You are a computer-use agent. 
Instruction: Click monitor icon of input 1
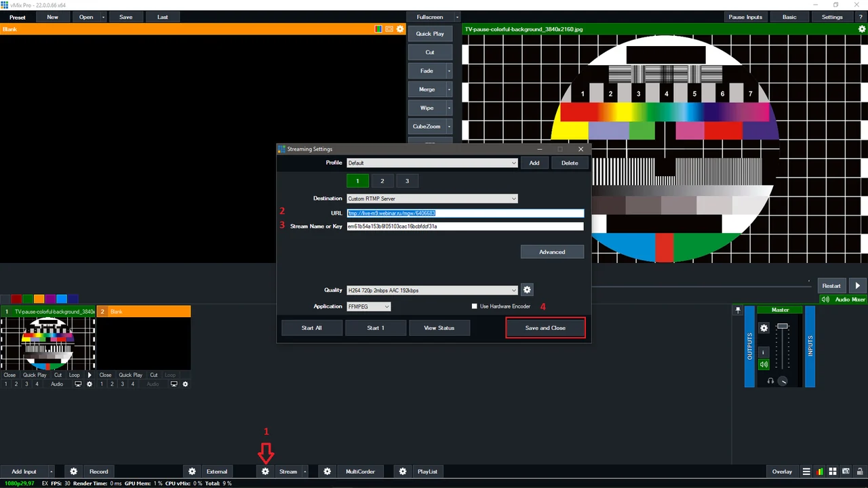click(78, 384)
